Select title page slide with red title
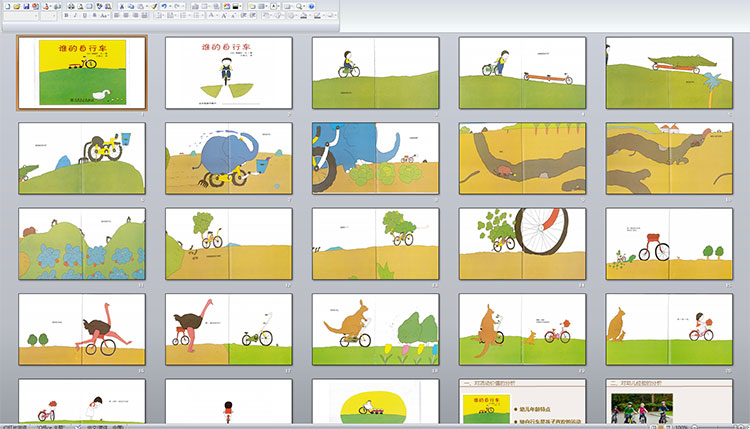 pyautogui.click(x=229, y=73)
